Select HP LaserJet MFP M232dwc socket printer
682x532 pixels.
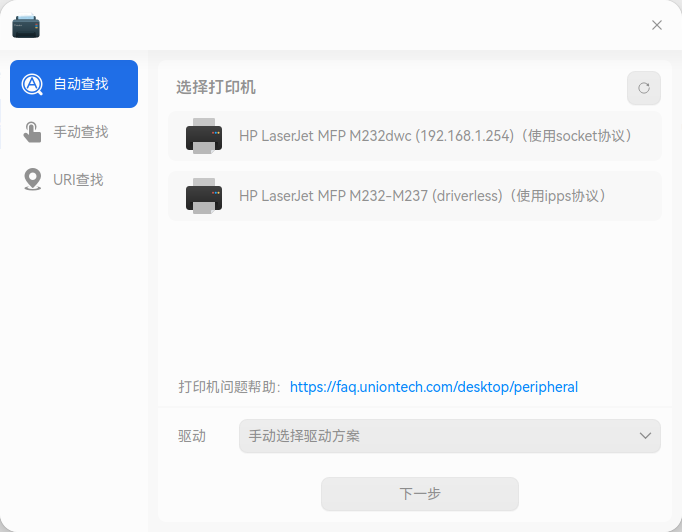click(x=415, y=136)
